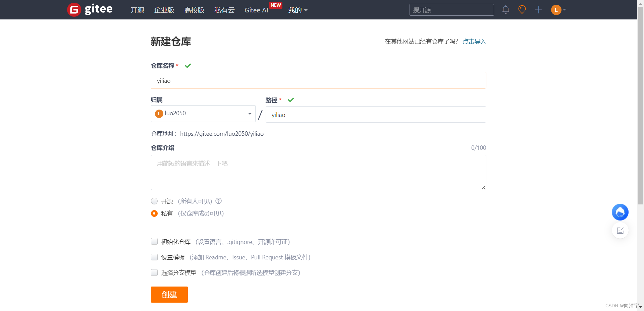
Task: Click the repository URL text https://gitee.com/luo2050/yiliao
Action: pyautogui.click(x=222, y=134)
